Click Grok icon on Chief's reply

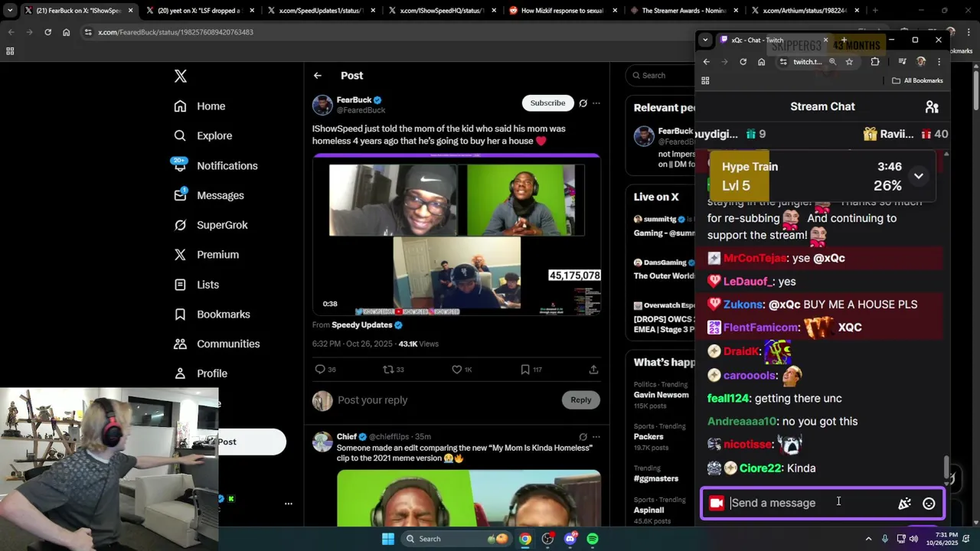[x=583, y=437]
